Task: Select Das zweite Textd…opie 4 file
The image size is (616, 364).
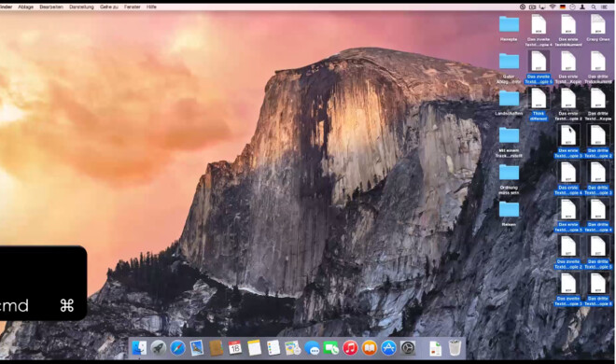Action: point(539,24)
